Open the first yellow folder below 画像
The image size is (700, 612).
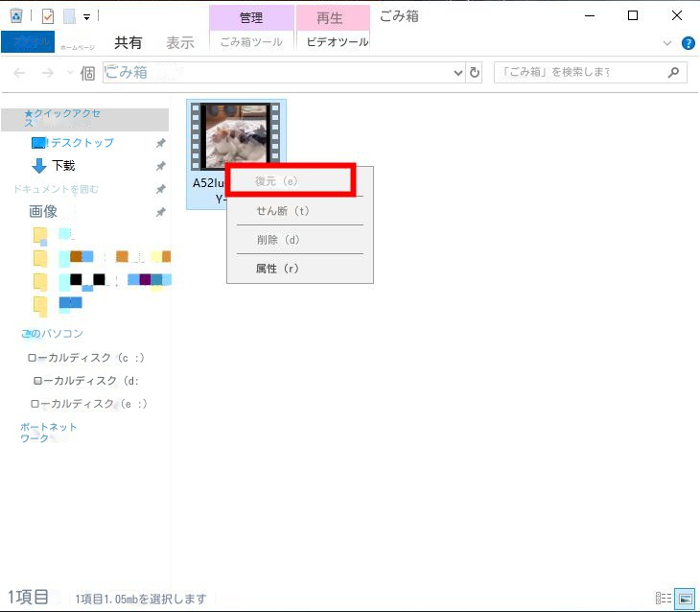click(40, 236)
